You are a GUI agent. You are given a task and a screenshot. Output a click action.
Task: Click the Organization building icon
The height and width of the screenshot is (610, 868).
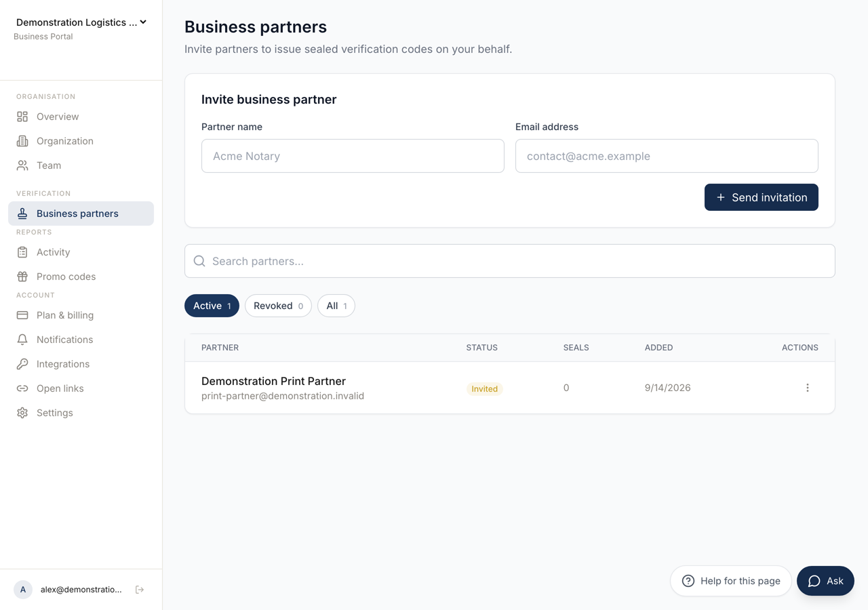point(22,141)
